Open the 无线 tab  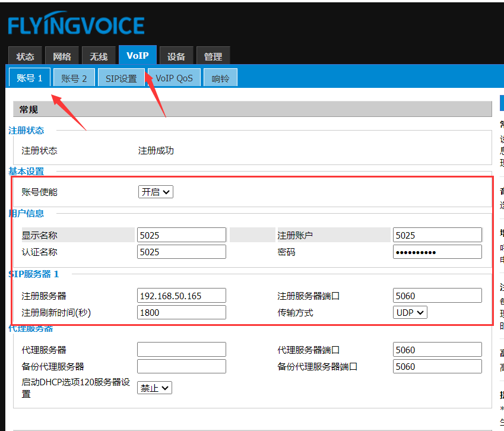[99, 57]
